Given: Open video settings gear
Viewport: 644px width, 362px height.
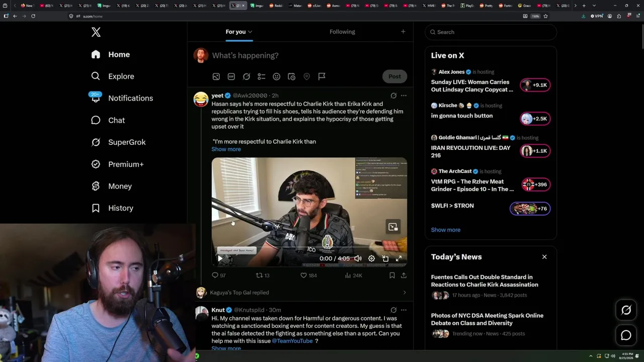Looking at the screenshot, I should click(371, 258).
